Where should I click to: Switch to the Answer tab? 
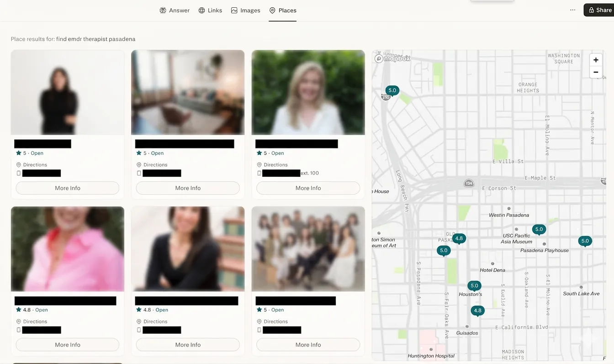[174, 10]
